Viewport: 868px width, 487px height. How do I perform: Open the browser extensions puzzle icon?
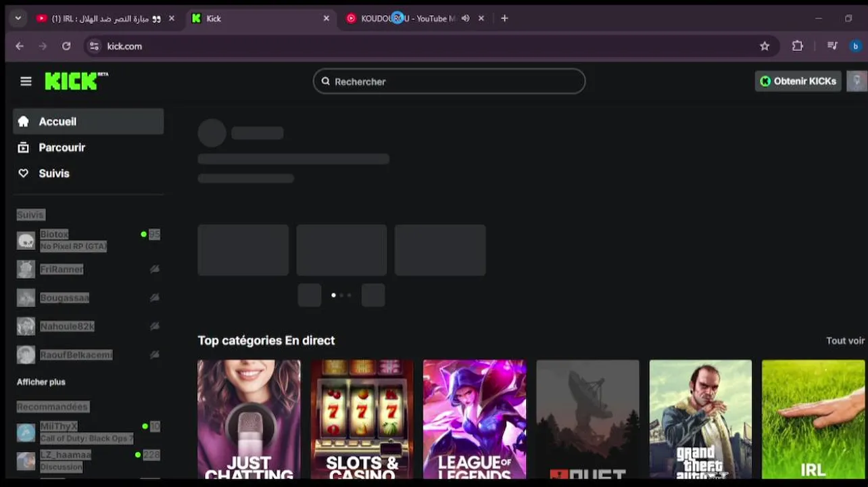point(798,46)
